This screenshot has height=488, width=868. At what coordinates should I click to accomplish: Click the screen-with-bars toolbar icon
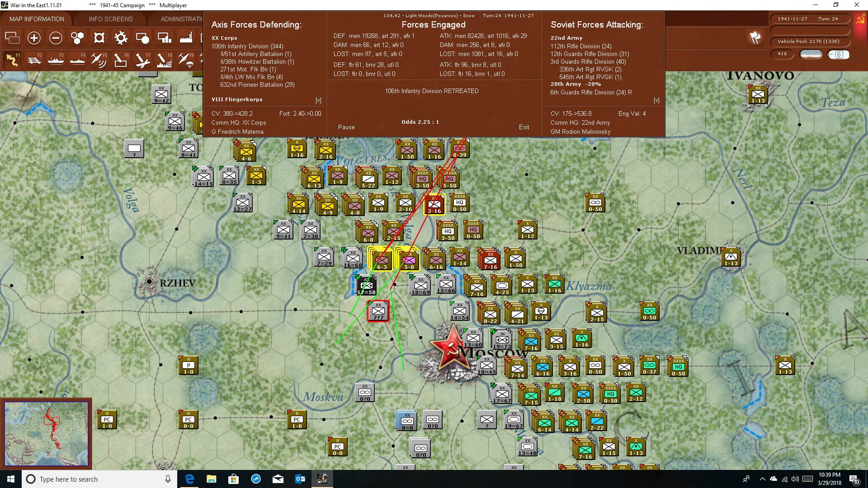164,38
